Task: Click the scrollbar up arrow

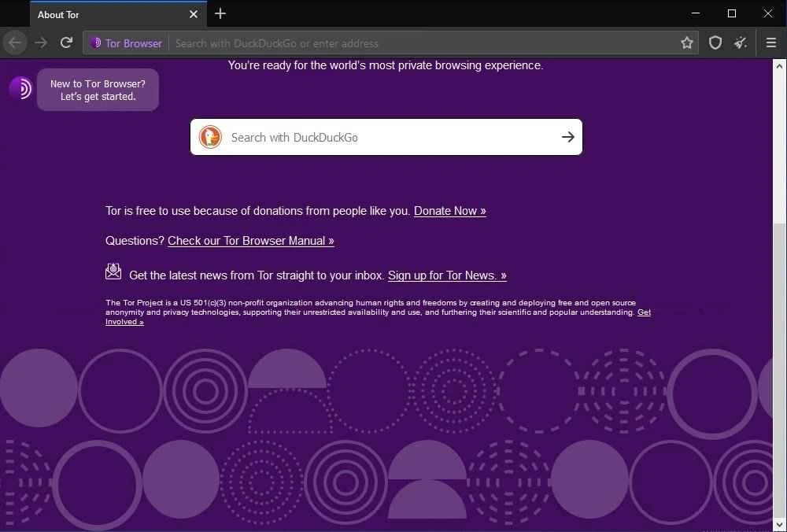Action: [x=779, y=66]
